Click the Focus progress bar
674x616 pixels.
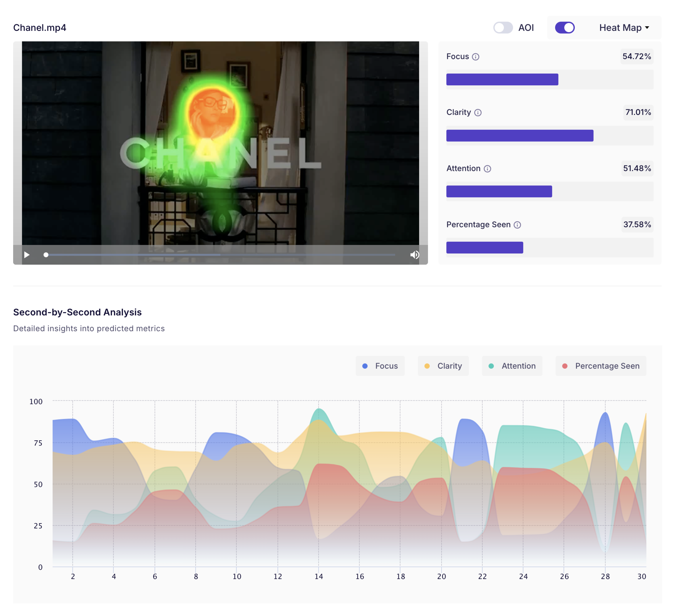(550, 79)
